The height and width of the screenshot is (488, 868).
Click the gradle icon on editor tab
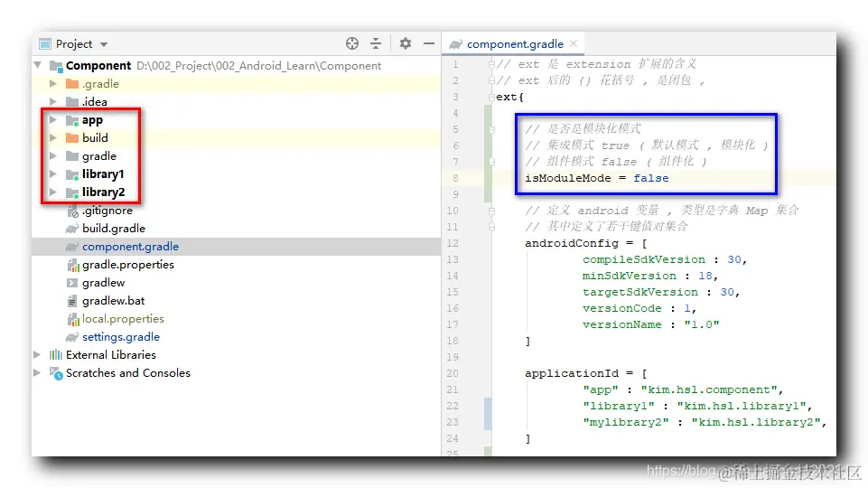[456, 43]
